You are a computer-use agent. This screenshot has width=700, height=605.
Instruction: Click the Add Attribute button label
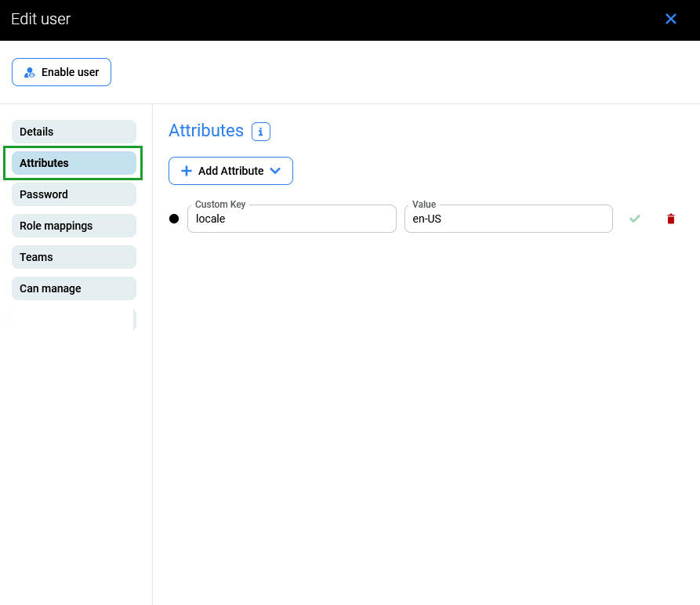(230, 171)
